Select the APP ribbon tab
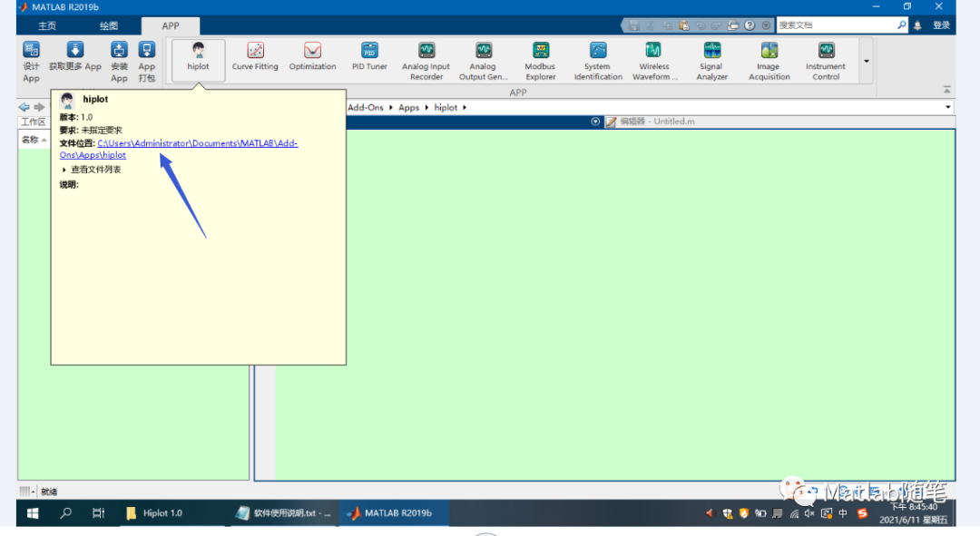 pyautogui.click(x=170, y=25)
